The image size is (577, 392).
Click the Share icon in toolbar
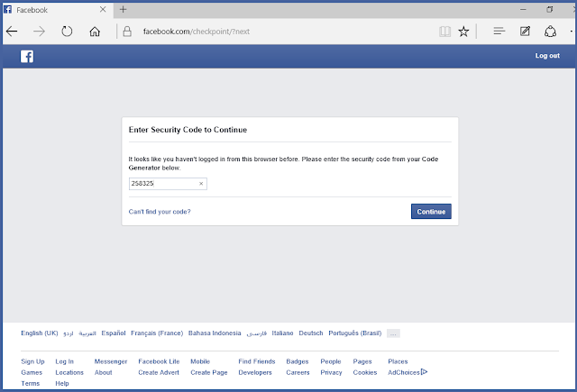(x=550, y=32)
